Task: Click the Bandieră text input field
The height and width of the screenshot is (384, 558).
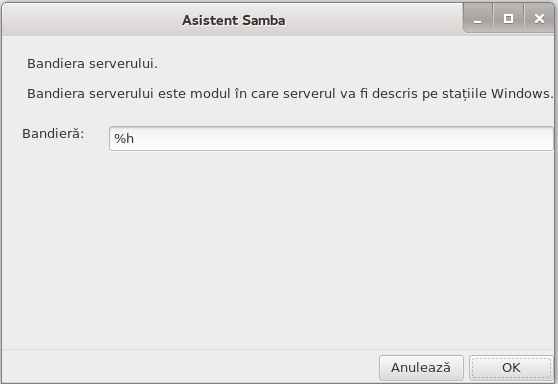Action: pos(331,138)
